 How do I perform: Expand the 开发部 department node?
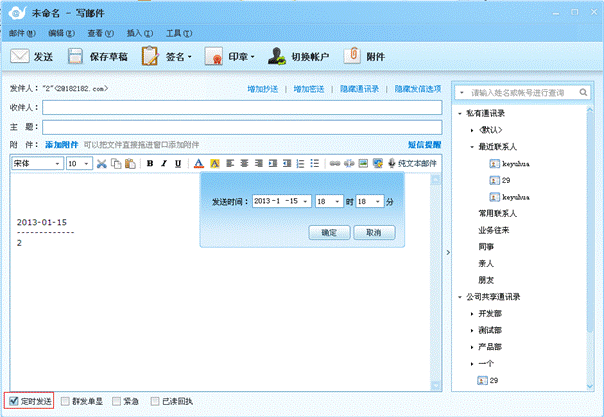[471, 314]
